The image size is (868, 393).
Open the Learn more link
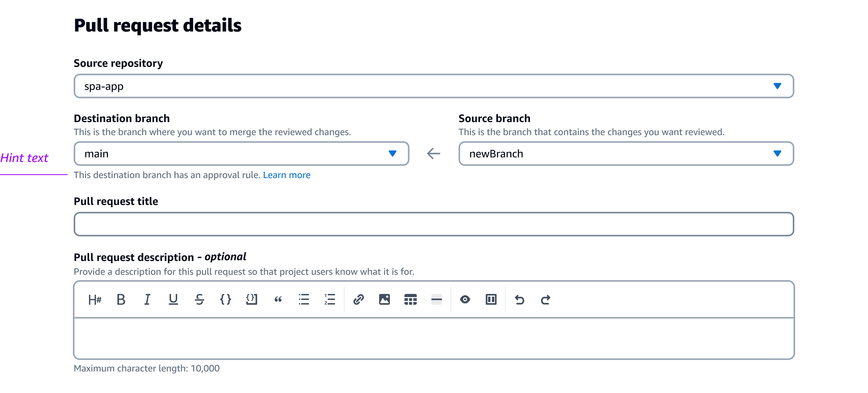pyautogui.click(x=286, y=175)
